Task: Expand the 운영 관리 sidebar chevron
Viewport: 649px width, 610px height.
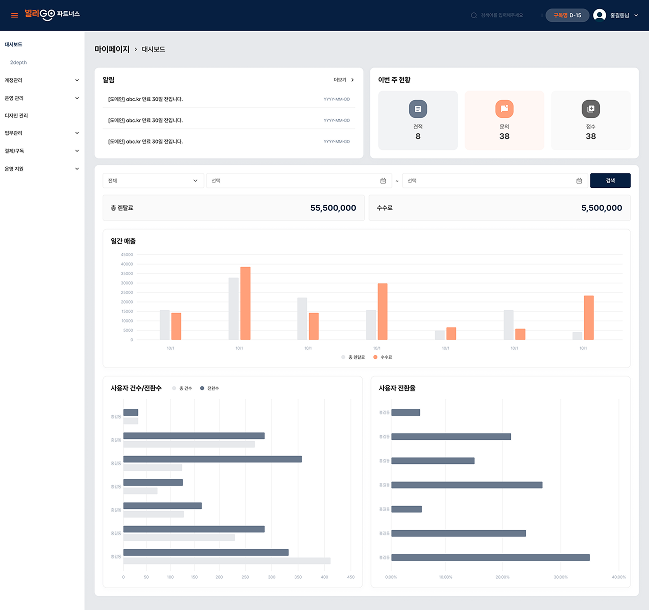Action: click(77, 98)
